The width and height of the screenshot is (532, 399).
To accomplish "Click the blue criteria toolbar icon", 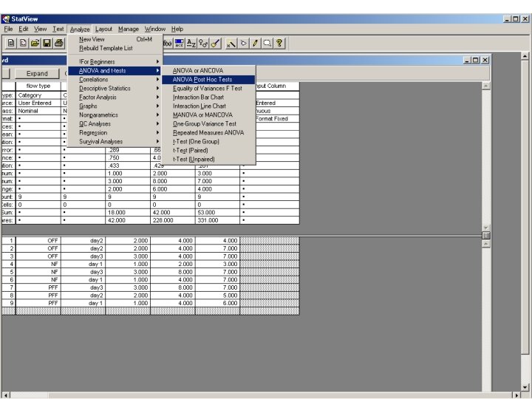I will [x=179, y=43].
